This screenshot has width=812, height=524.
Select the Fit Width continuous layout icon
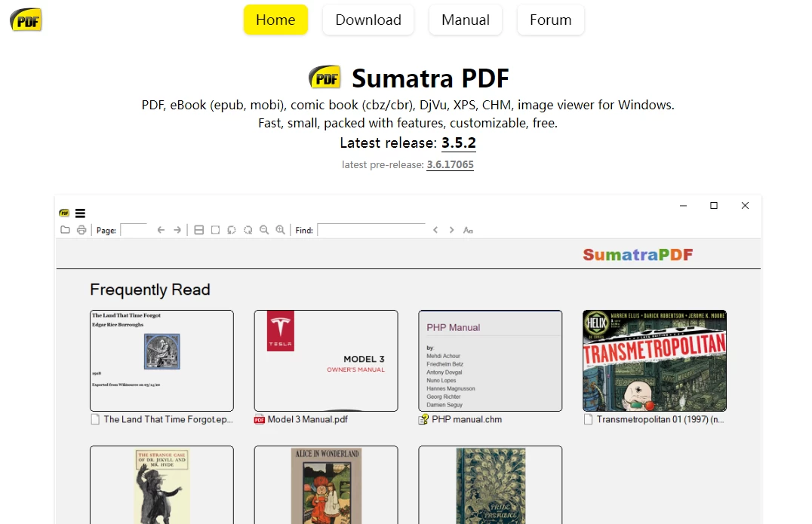click(x=199, y=230)
